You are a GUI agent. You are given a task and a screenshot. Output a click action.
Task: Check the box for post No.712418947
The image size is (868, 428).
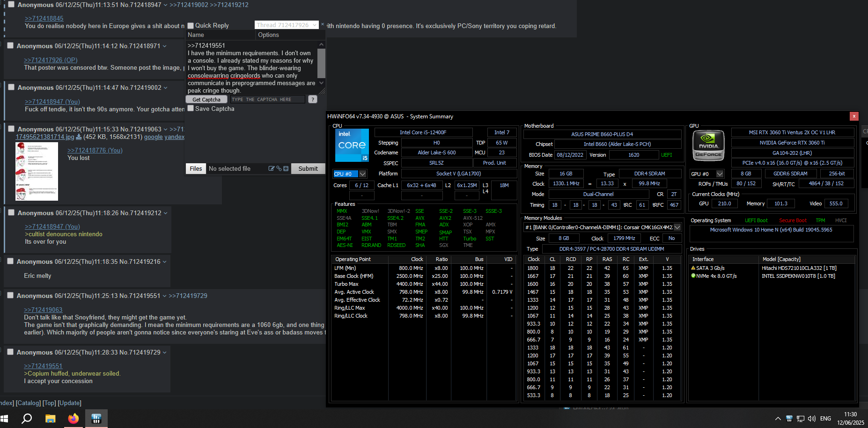click(11, 4)
